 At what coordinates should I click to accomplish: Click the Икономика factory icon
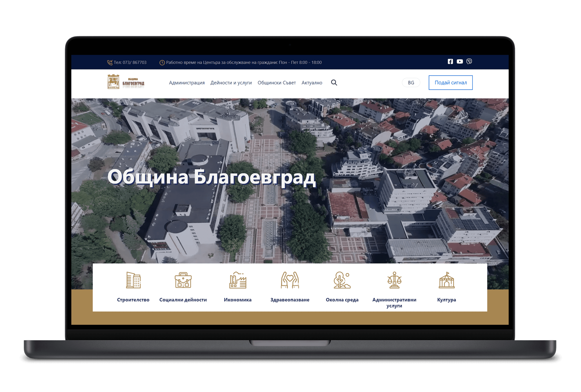coord(238,280)
